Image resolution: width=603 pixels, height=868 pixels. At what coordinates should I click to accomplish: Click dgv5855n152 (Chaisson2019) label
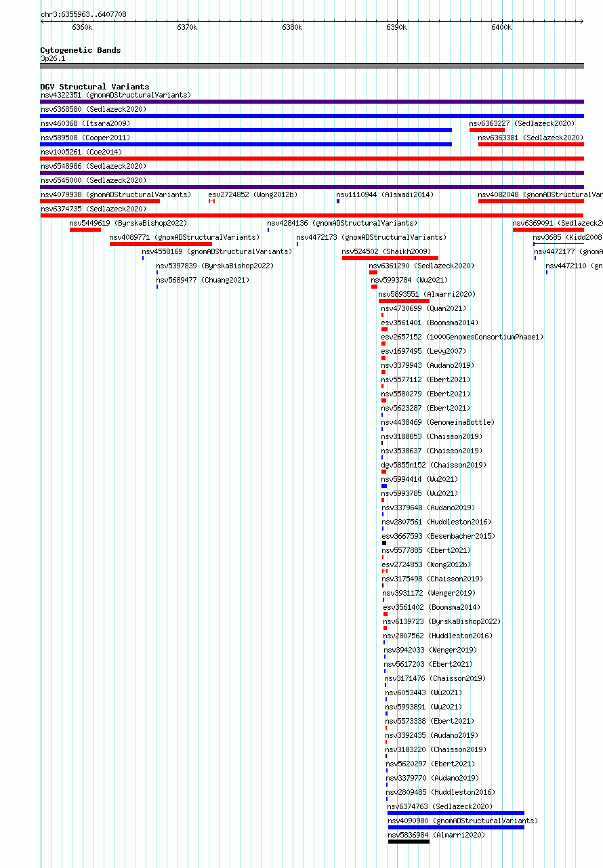point(434,465)
